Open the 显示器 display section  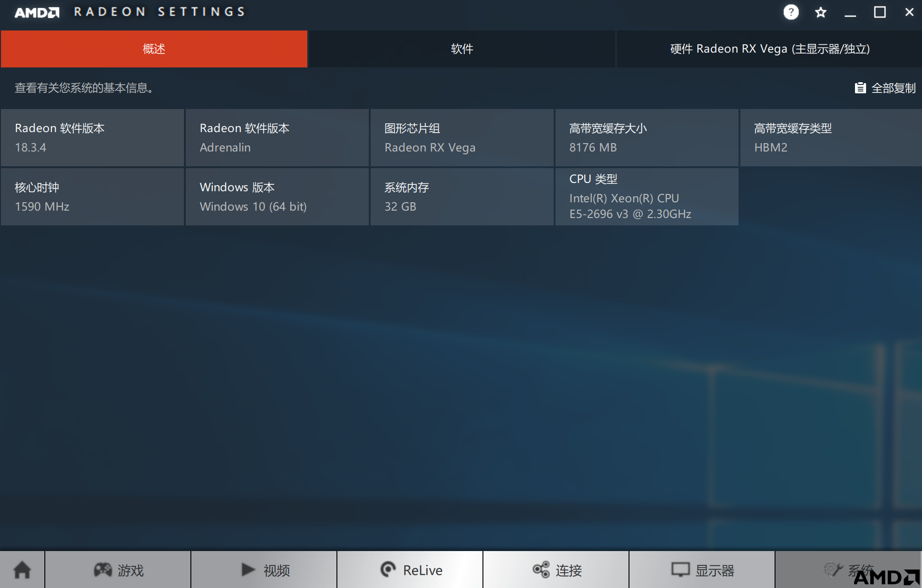(x=702, y=570)
